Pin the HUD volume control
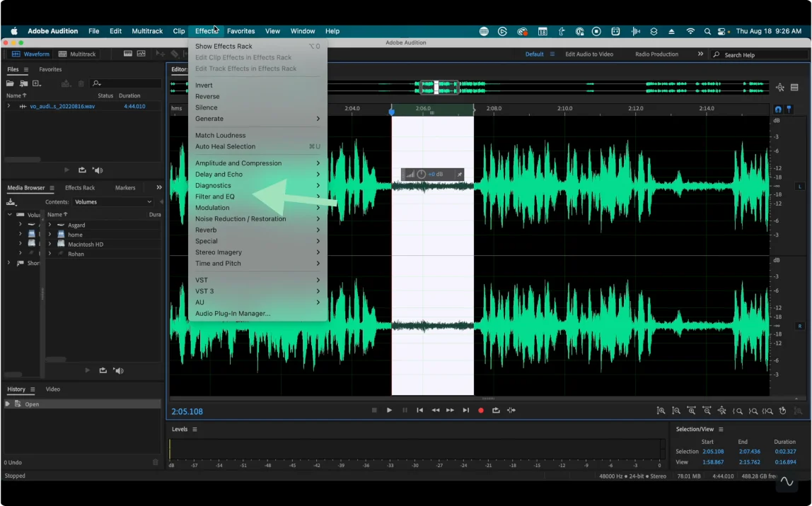Screen dimensions: 812x506 (459, 175)
